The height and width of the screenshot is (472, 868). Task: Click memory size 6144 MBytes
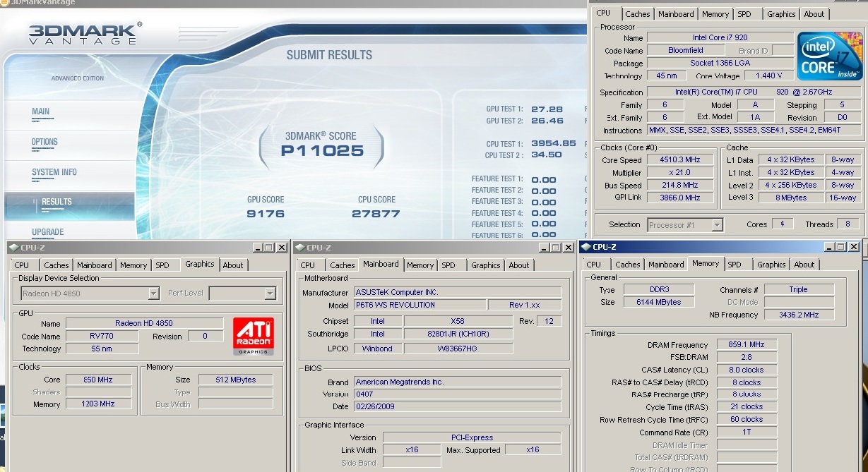(x=659, y=302)
